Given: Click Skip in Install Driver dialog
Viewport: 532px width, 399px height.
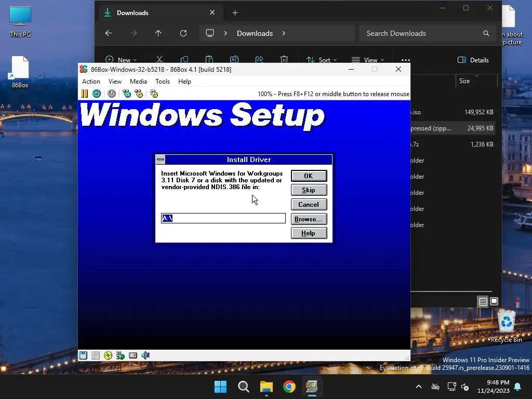Looking at the screenshot, I should 309,190.
